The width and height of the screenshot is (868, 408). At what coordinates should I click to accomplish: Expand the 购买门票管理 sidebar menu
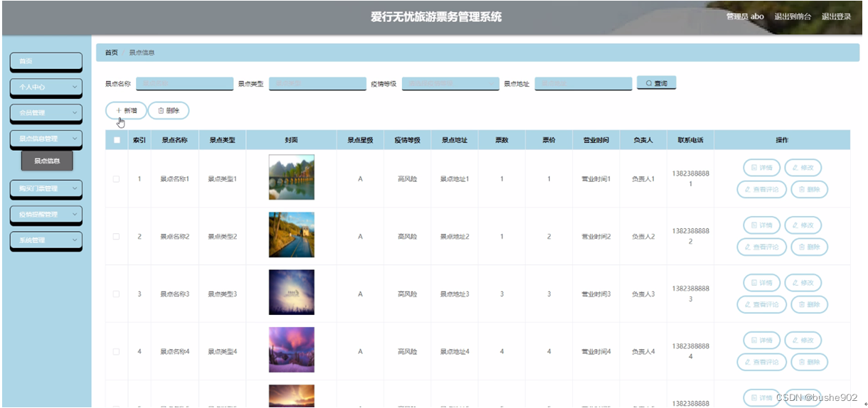click(46, 188)
